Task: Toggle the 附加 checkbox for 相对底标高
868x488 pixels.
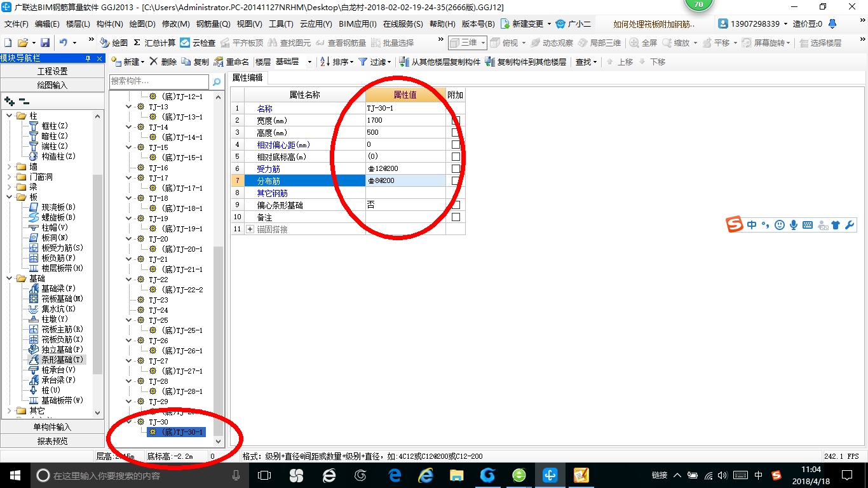Action: pyautogui.click(x=456, y=157)
